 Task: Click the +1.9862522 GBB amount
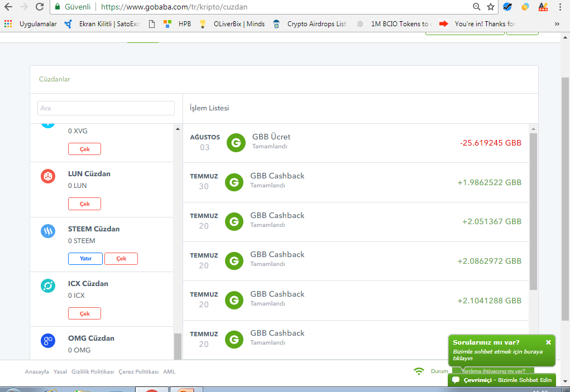click(x=489, y=182)
